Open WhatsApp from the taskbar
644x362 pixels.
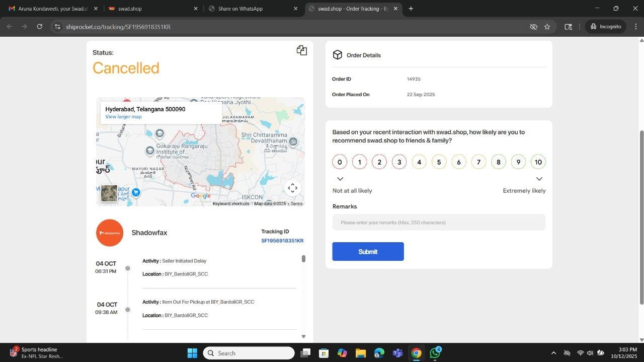tap(435, 353)
